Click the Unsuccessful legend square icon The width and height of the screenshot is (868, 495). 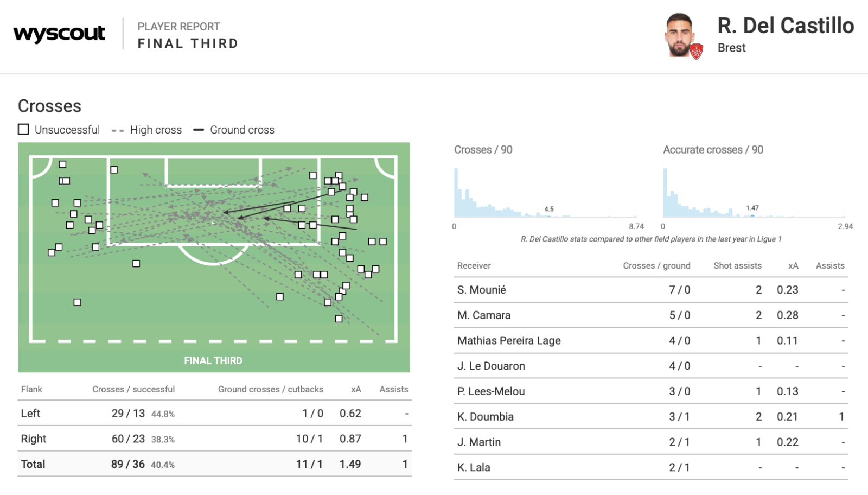click(x=23, y=129)
